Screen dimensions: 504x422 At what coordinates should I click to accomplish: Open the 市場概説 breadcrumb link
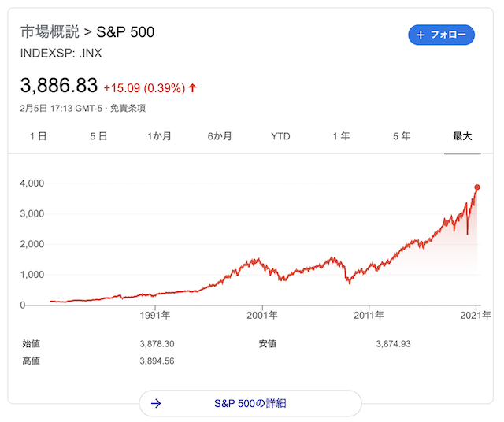pyautogui.click(x=50, y=32)
